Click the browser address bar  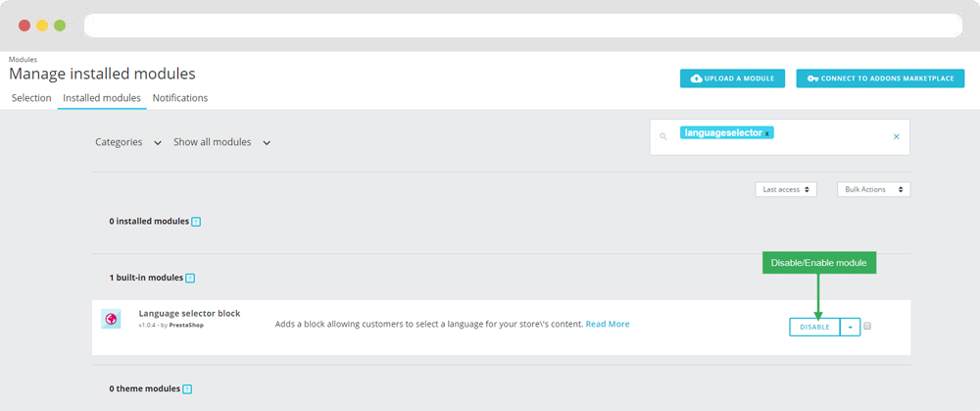click(524, 26)
